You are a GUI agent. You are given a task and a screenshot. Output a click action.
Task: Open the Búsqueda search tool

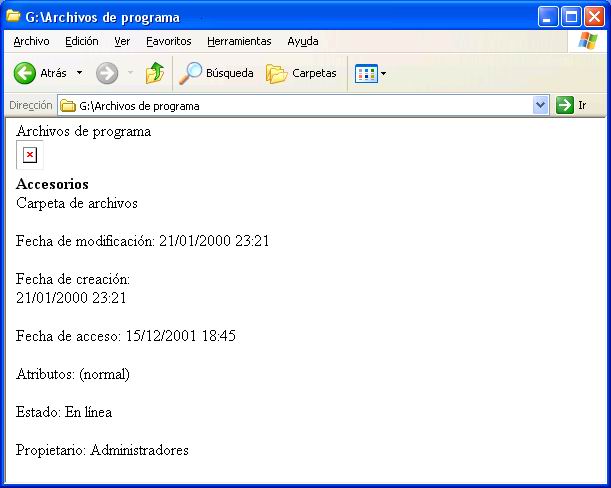216,73
